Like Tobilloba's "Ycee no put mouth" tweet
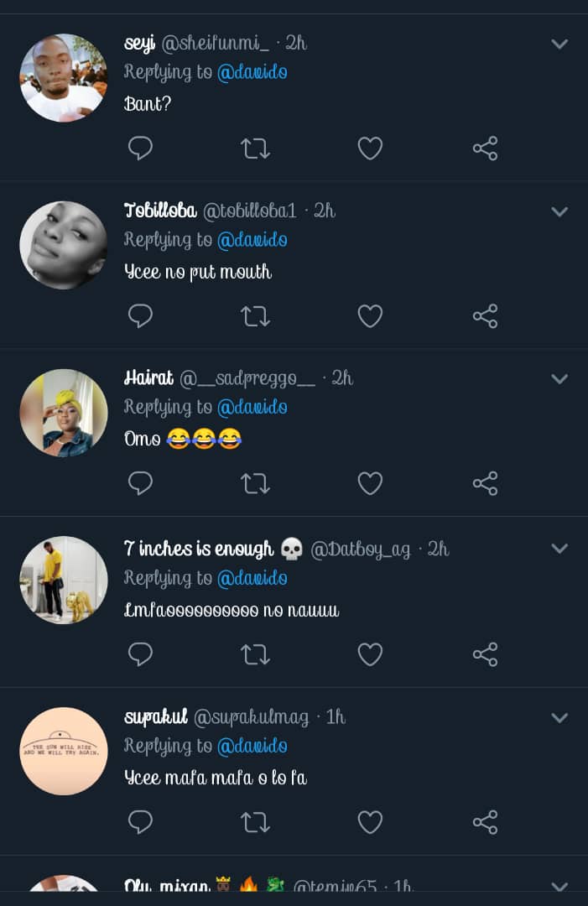 (x=370, y=316)
